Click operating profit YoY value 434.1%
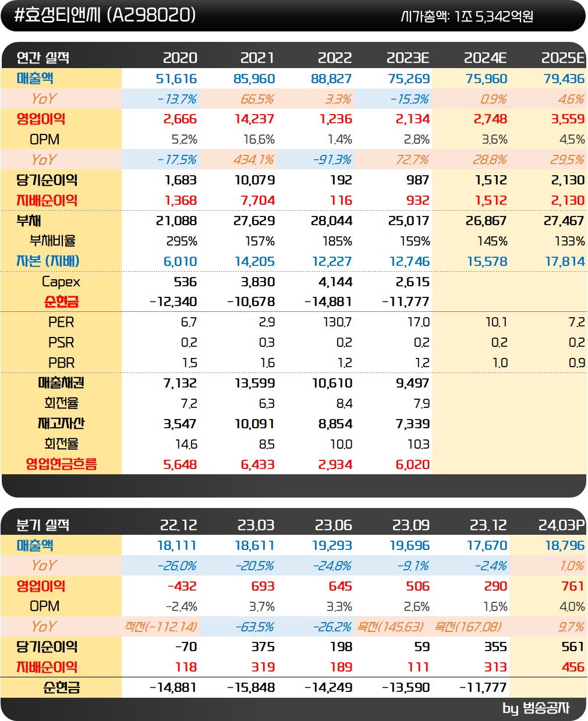This screenshot has height=721, width=588. (254, 160)
